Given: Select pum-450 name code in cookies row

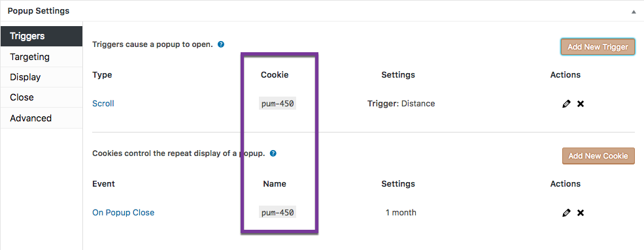Looking at the screenshot, I should pyautogui.click(x=278, y=213).
